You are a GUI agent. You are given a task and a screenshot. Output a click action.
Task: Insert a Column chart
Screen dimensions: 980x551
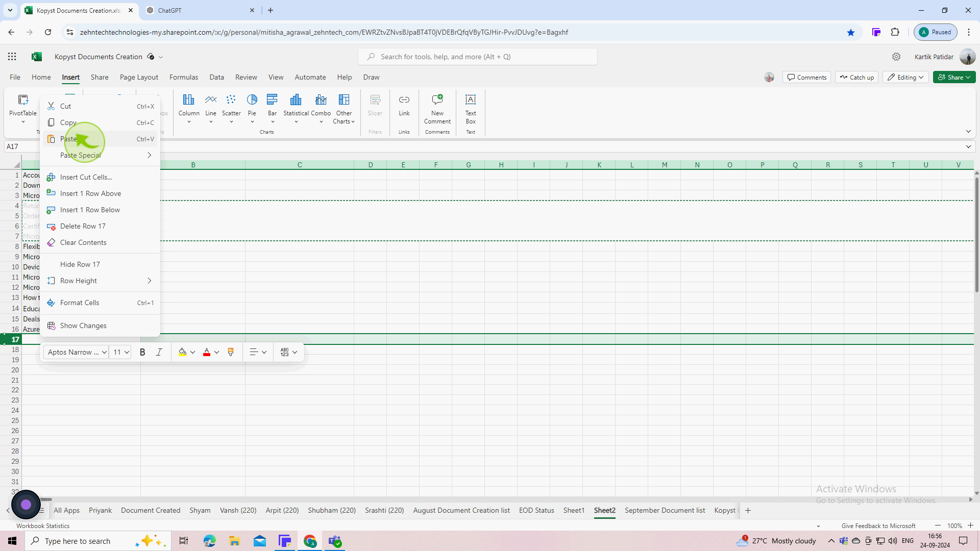tap(189, 108)
